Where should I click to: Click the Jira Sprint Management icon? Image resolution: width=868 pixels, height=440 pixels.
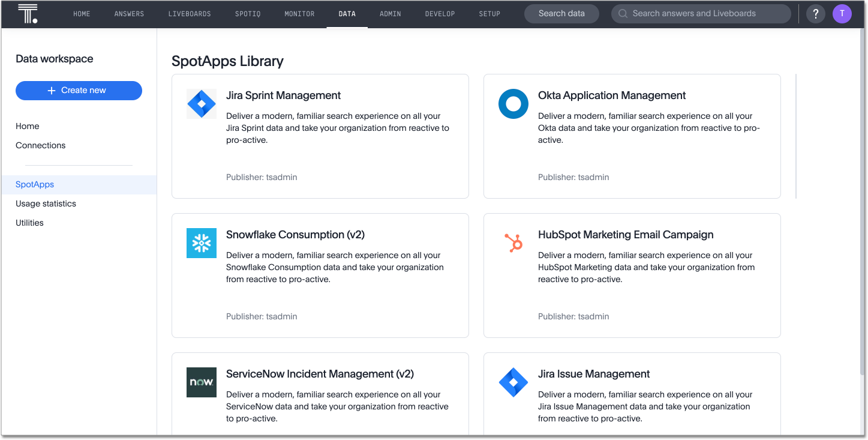(202, 104)
